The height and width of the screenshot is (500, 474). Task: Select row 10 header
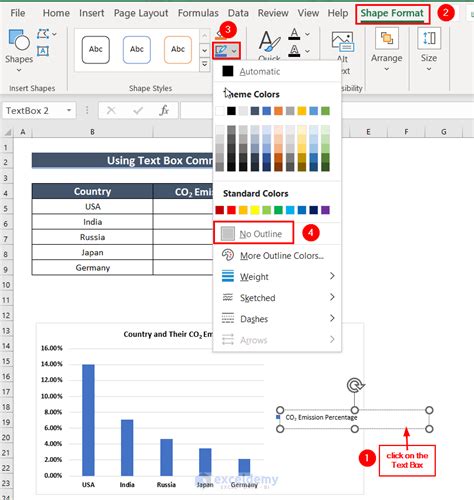pos(6,285)
